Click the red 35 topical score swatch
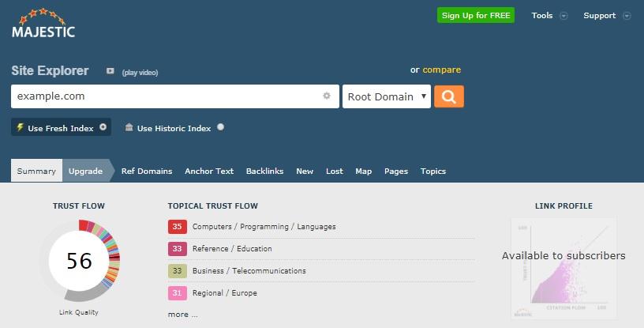644x328 pixels. pos(177,226)
